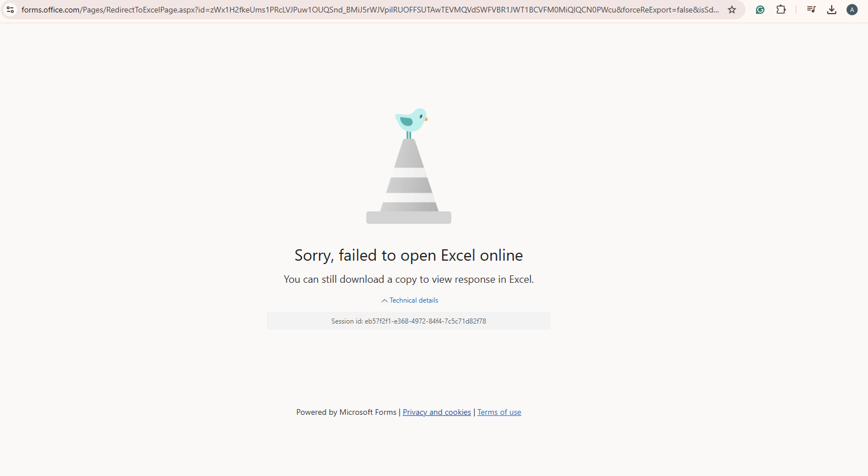Open the media controls music icon
Screen dimensions: 868x476
click(x=811, y=10)
